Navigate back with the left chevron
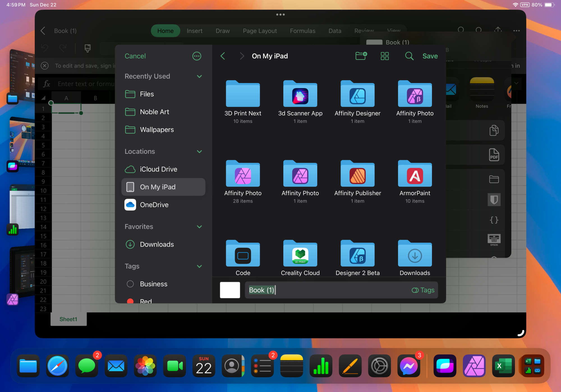 223,56
